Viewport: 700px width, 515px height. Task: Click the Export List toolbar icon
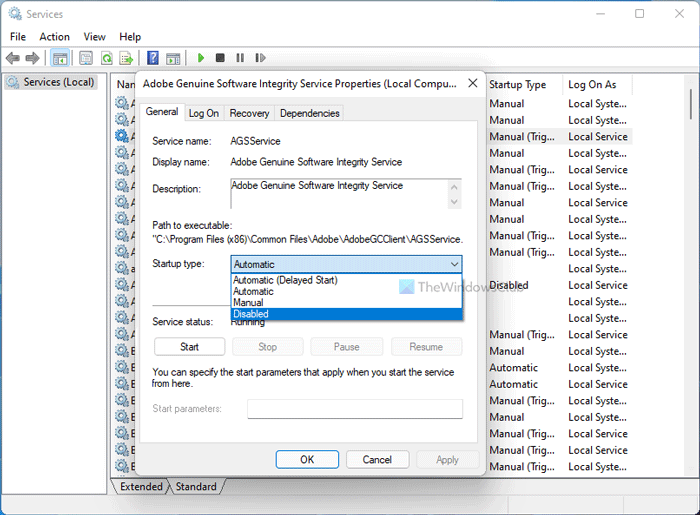click(x=126, y=58)
